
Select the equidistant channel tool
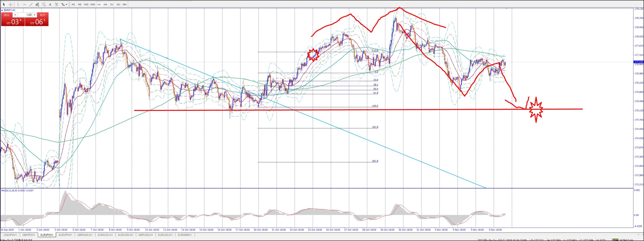(x=37, y=4)
